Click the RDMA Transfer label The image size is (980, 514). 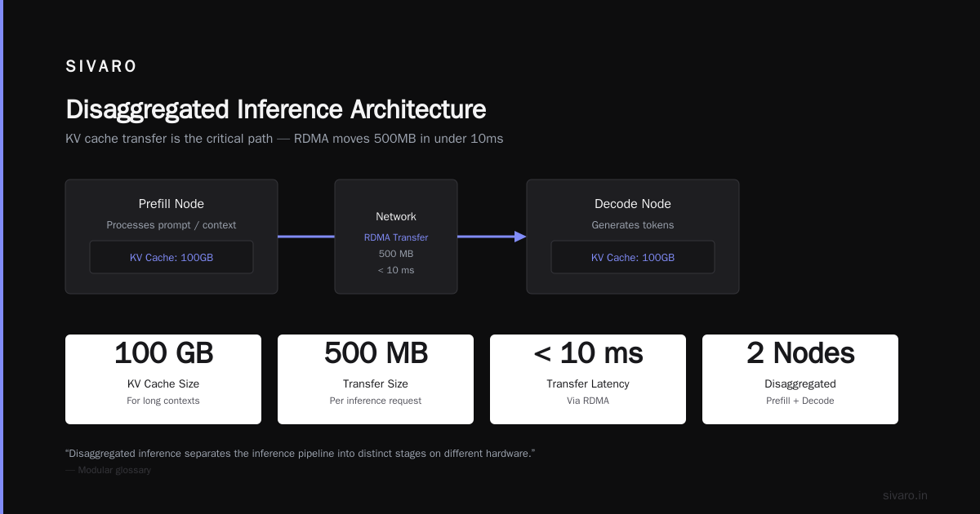(x=396, y=237)
